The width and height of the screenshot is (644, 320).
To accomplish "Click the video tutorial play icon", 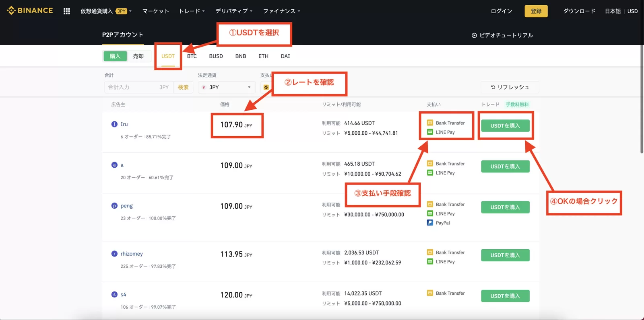I will coord(474,35).
